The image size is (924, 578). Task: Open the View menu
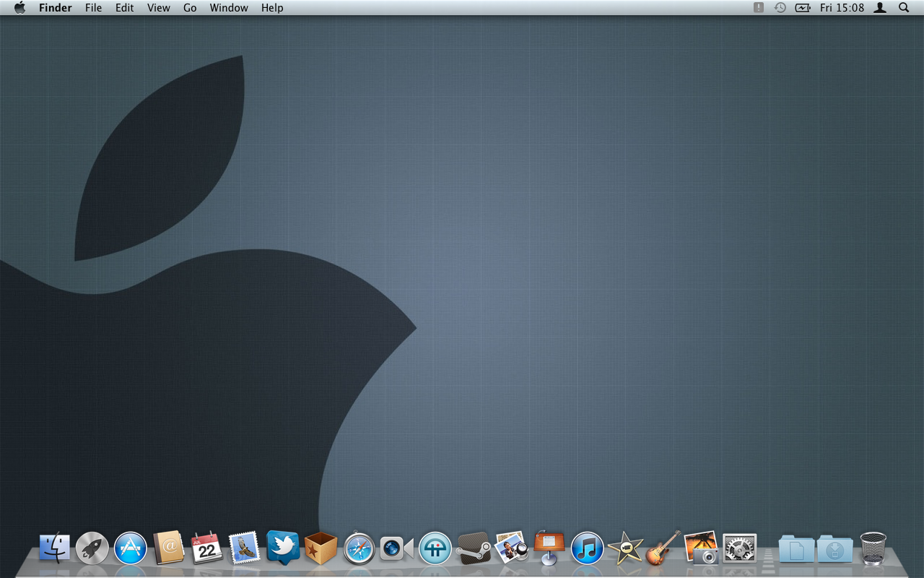click(x=159, y=8)
